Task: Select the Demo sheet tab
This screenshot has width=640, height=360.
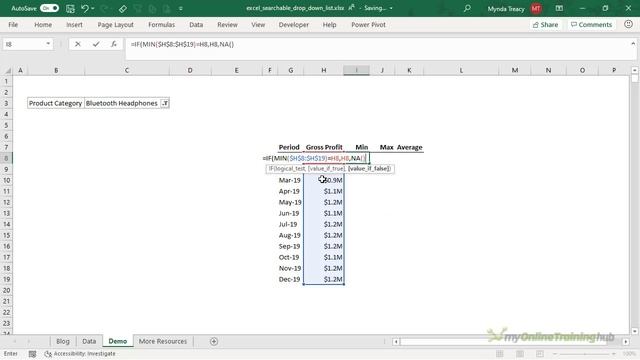Action: tap(118, 341)
